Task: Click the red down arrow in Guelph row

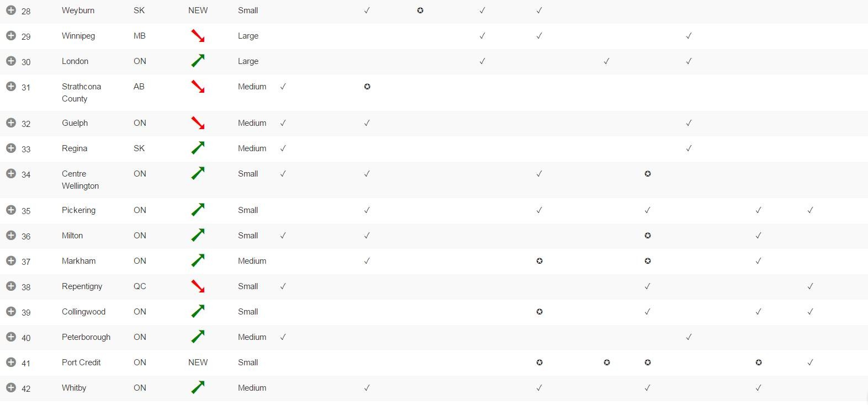Action: (x=198, y=123)
